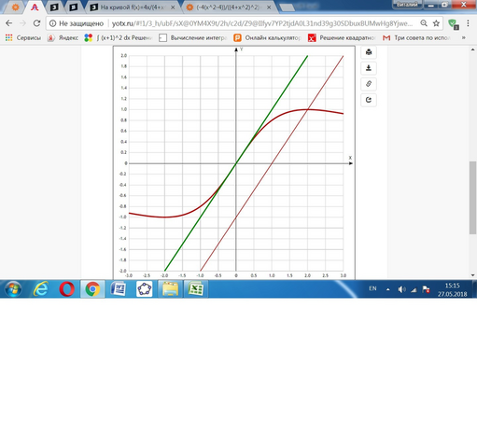Open the 'Решение квадратно' bookmark

(343, 37)
